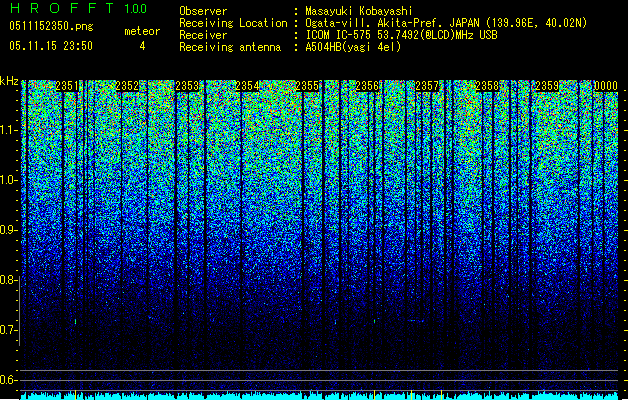Click the date stamp 05.11.15 23:50
The height and width of the screenshot is (400, 629).
(x=51, y=46)
